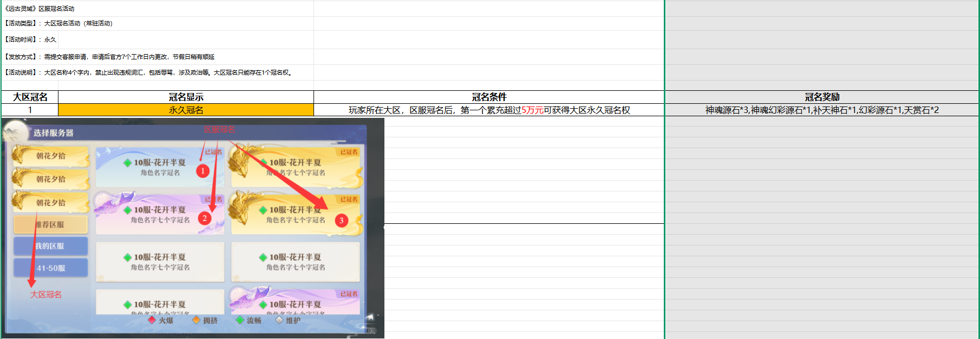Select the reward cell starting with 神魂源石*3
The height and width of the screenshot is (339, 980).
pos(822,110)
